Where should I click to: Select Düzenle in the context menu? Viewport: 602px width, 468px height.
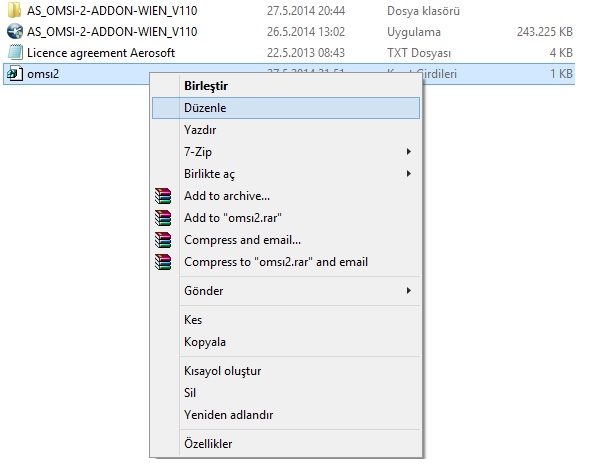pos(286,108)
